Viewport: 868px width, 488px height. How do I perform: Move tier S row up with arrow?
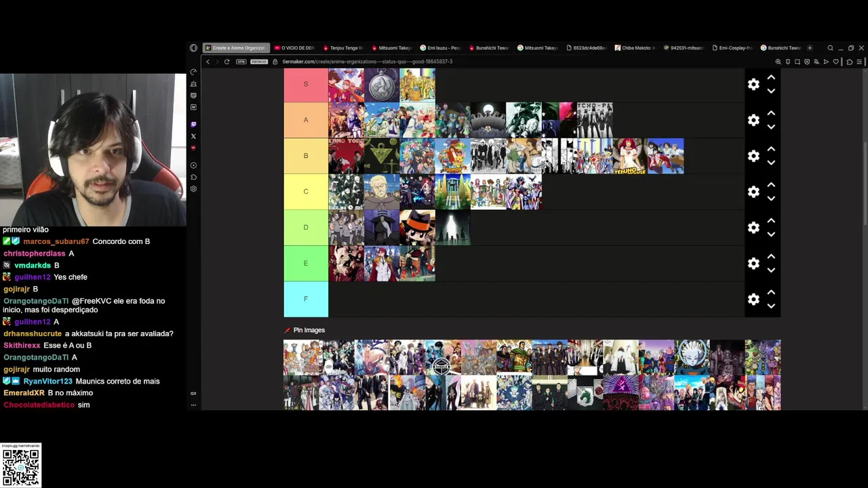pyautogui.click(x=771, y=77)
